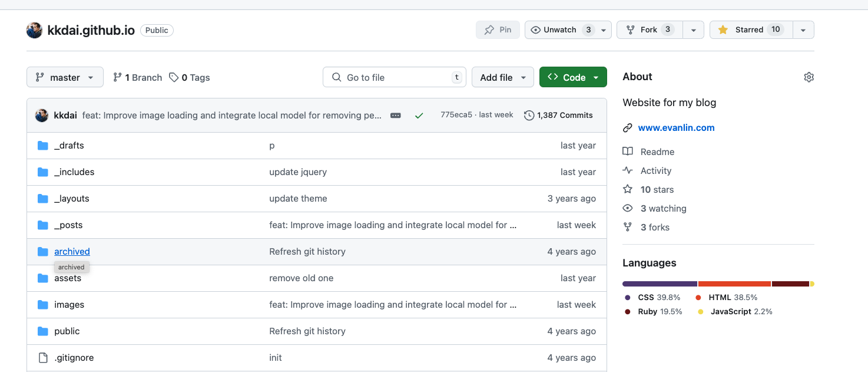This screenshot has height=372, width=868.
Task: Open 'remove old one' commit message
Action: coord(302,278)
